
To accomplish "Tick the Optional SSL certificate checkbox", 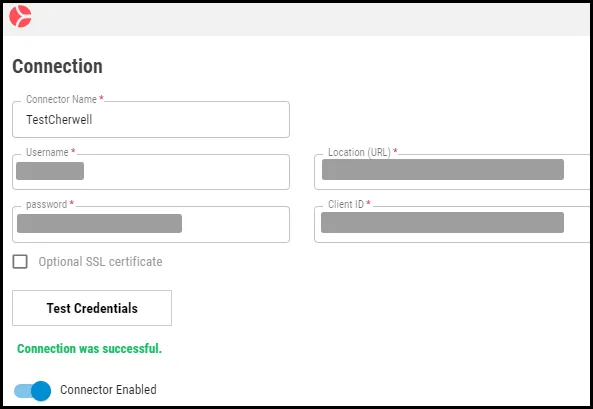I will click(20, 261).
